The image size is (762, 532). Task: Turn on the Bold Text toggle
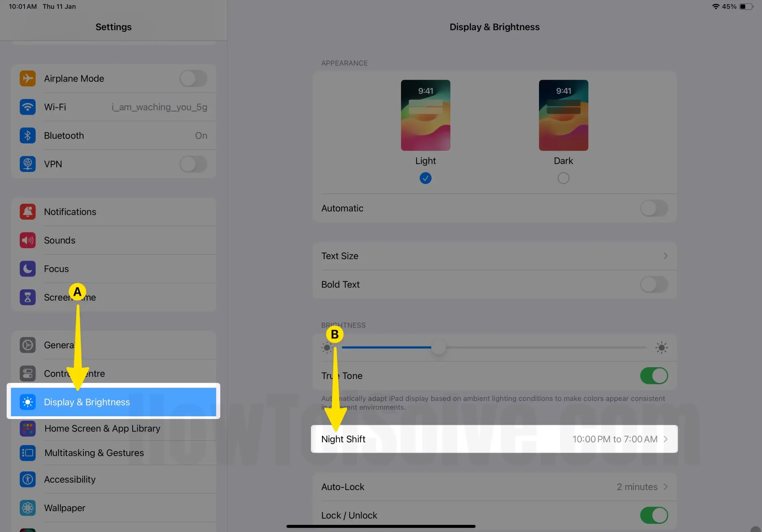point(653,284)
